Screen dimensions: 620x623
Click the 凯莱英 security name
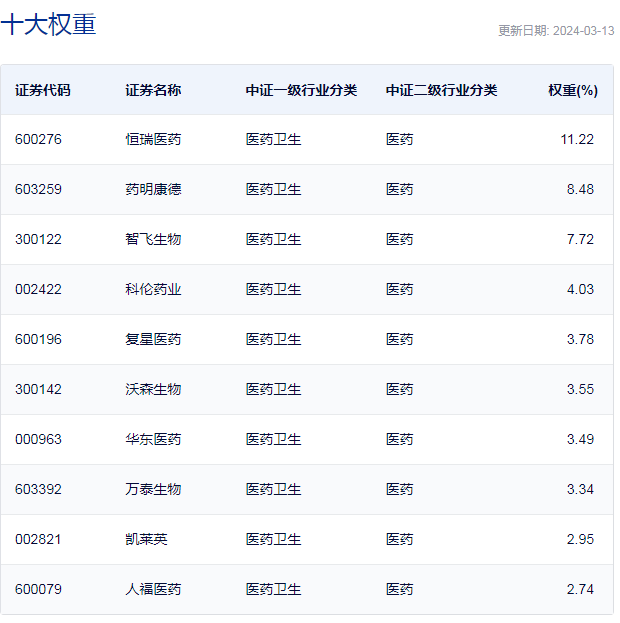point(146,539)
